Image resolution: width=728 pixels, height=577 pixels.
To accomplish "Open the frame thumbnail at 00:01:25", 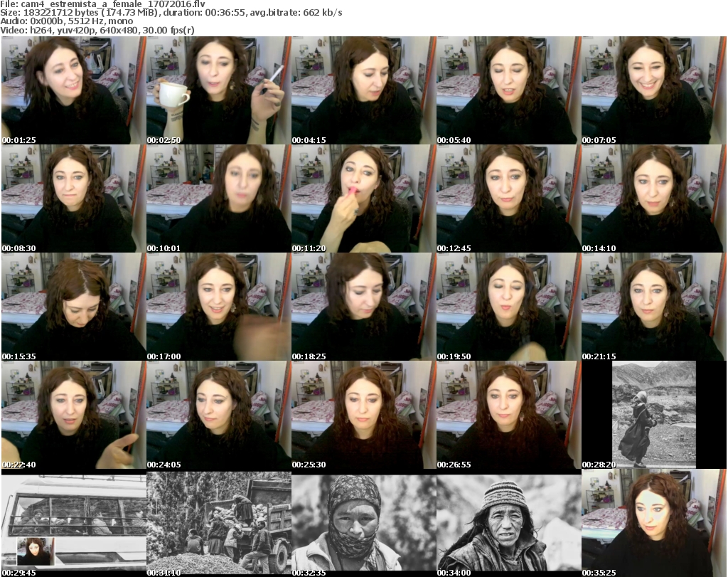I will [x=74, y=90].
